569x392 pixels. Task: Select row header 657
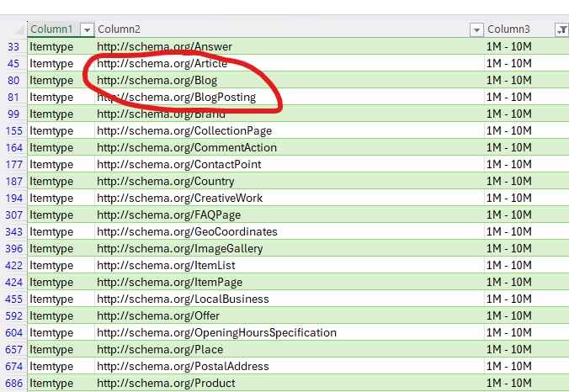[13, 349]
